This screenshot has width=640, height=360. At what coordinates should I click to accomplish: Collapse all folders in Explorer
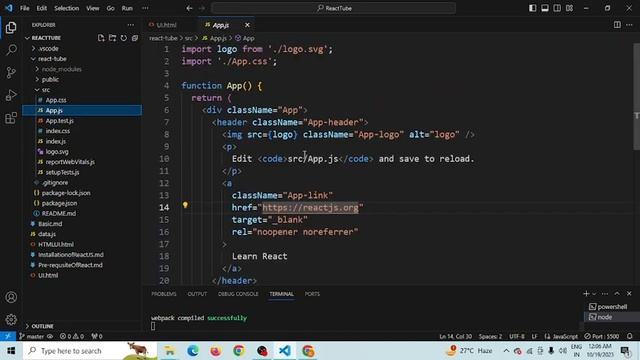135,38
